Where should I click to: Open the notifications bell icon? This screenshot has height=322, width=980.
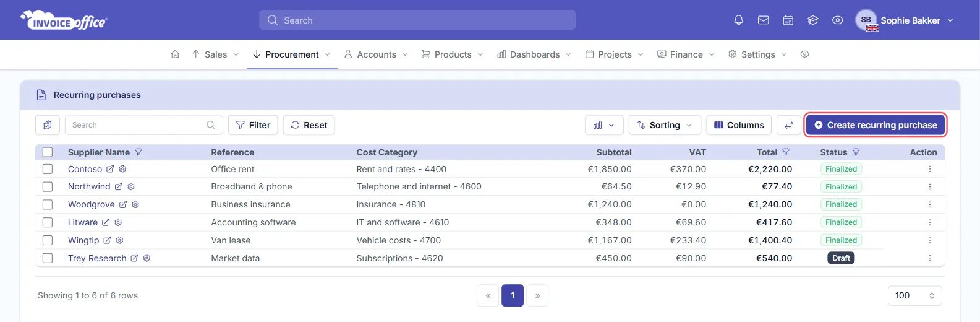click(738, 20)
